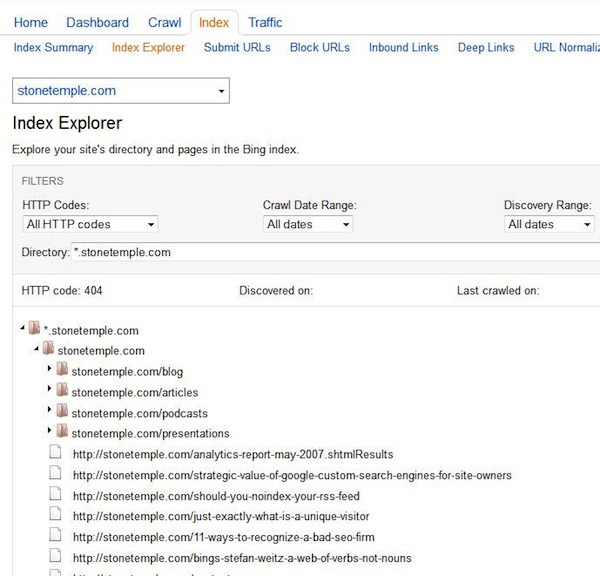Viewport: 600px width, 576px height.
Task: Select the should-you-noindex-your-rss-feed URL
Action: click(x=216, y=496)
